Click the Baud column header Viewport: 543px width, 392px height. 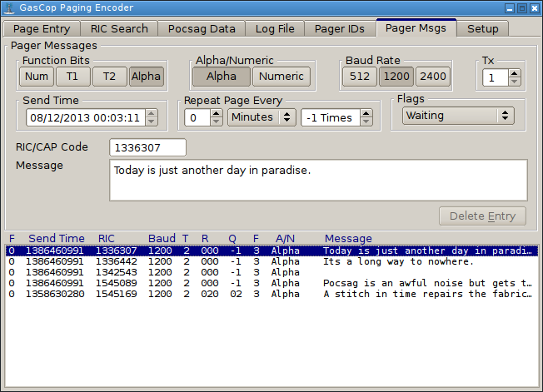click(162, 238)
